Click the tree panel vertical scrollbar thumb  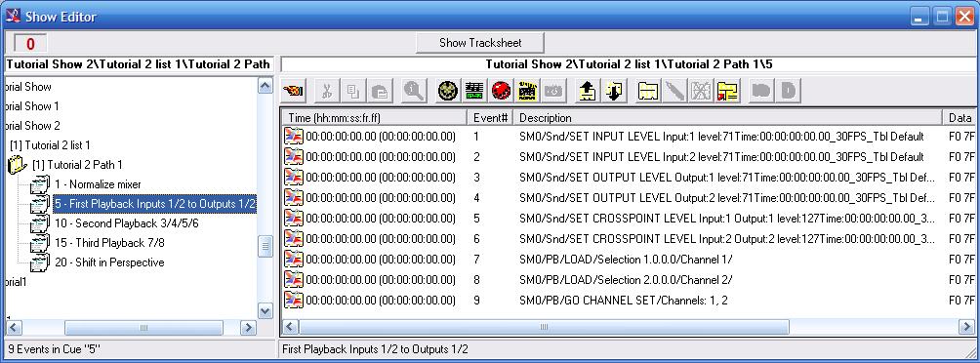tap(265, 246)
